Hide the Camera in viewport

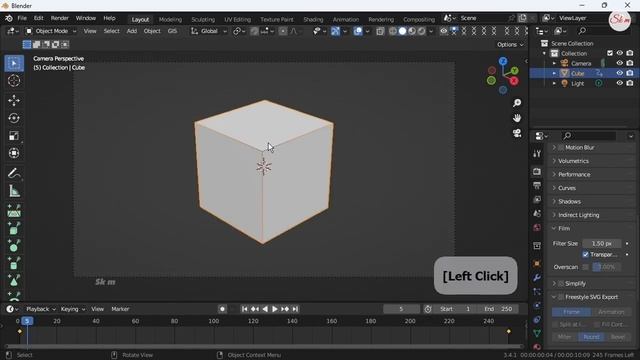pos(620,63)
